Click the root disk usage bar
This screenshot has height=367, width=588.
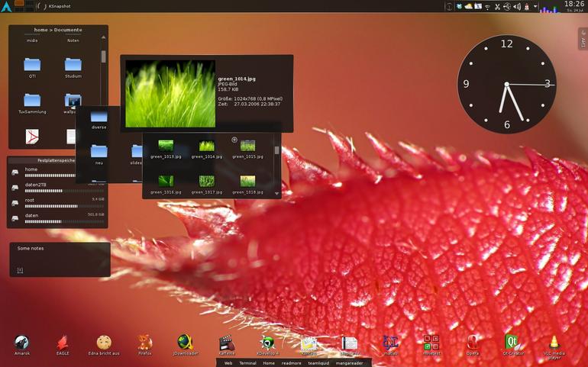[x=64, y=206]
